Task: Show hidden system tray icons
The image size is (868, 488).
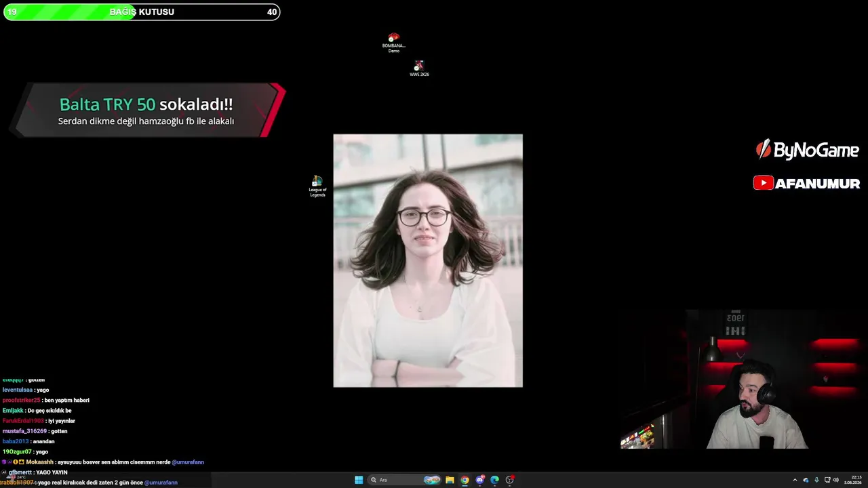Action: click(x=795, y=480)
